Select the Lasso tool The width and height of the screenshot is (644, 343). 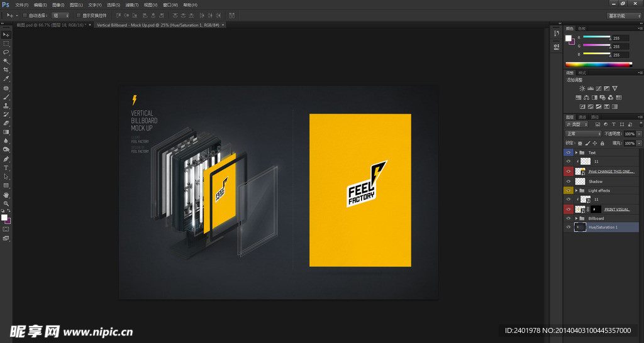click(6, 52)
